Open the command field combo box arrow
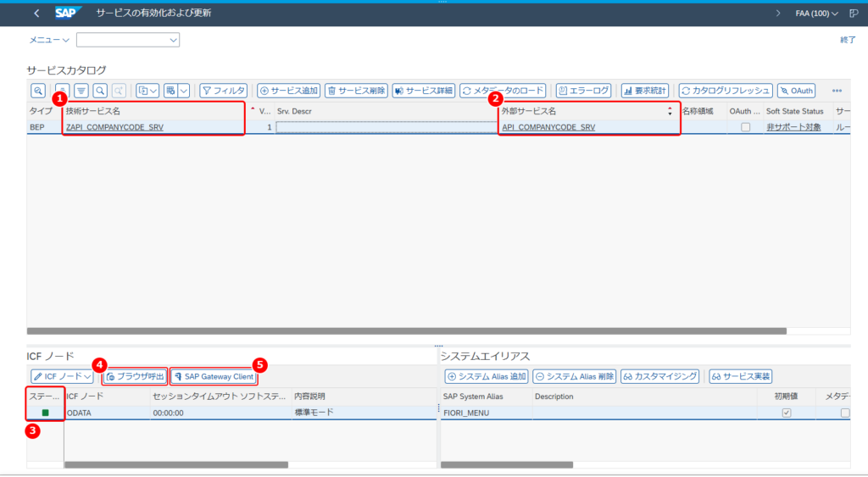The width and height of the screenshot is (868, 477). pos(173,40)
